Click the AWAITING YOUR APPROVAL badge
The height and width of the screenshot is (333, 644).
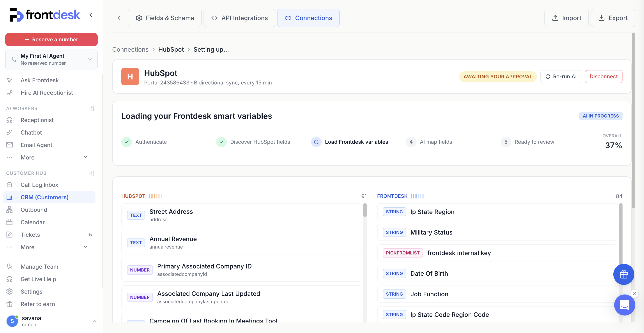coord(498,77)
